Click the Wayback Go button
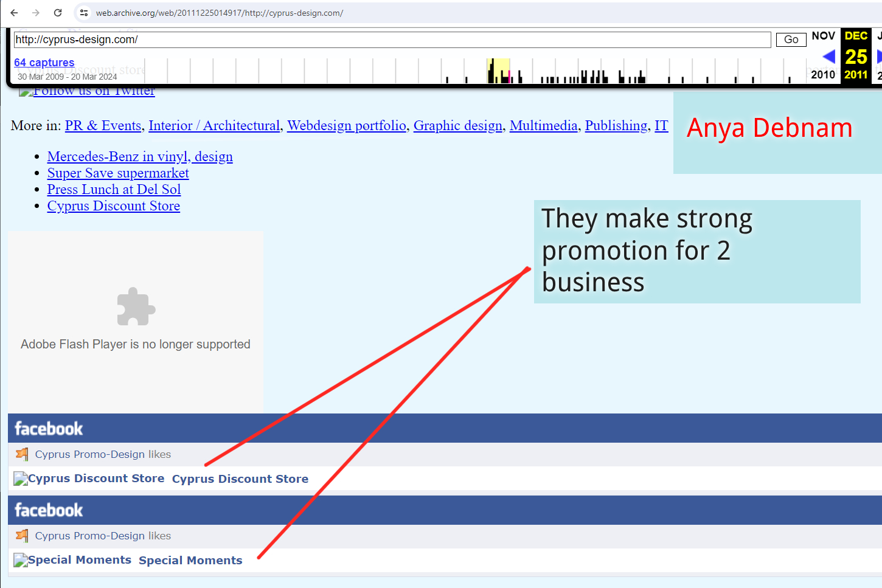 coord(791,40)
